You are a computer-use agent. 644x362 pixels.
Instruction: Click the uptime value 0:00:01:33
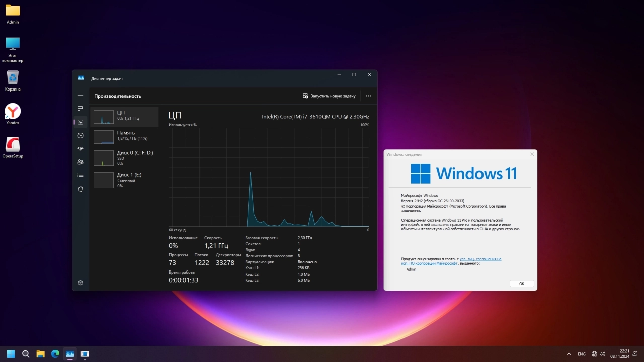[184, 280]
